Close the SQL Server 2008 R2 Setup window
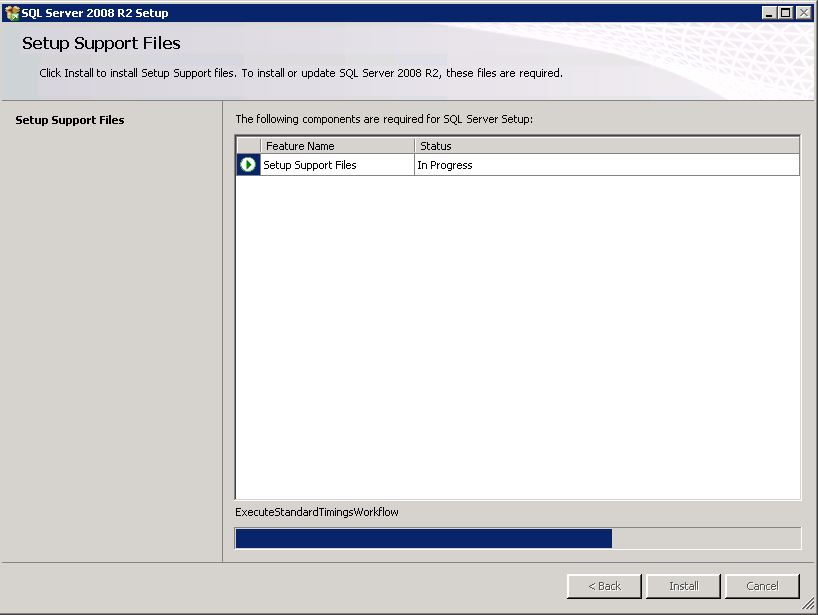The width and height of the screenshot is (818, 615). point(804,13)
